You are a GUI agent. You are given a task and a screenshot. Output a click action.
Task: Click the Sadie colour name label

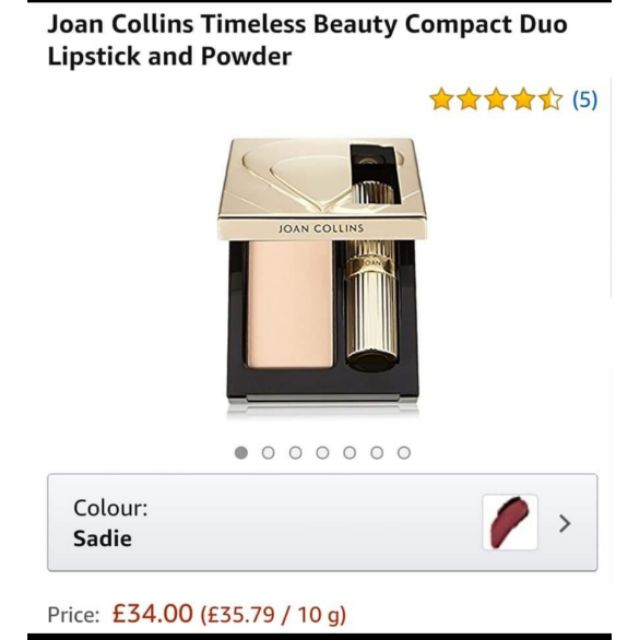click(102, 538)
